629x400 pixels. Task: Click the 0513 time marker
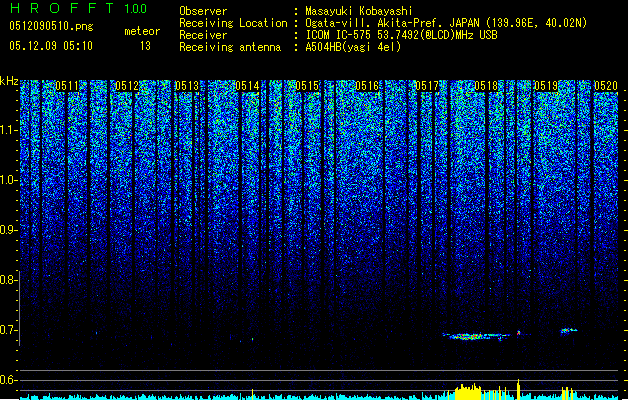click(x=187, y=86)
